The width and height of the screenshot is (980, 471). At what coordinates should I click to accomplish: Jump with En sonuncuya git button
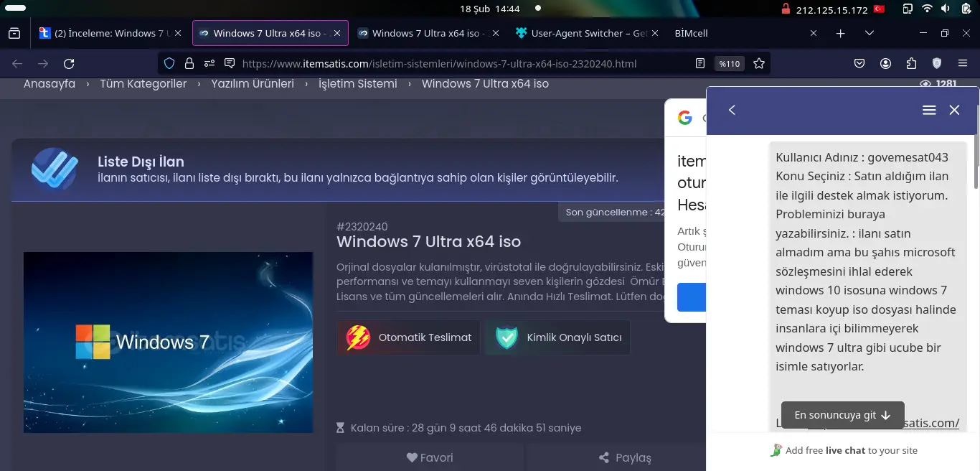(843, 415)
